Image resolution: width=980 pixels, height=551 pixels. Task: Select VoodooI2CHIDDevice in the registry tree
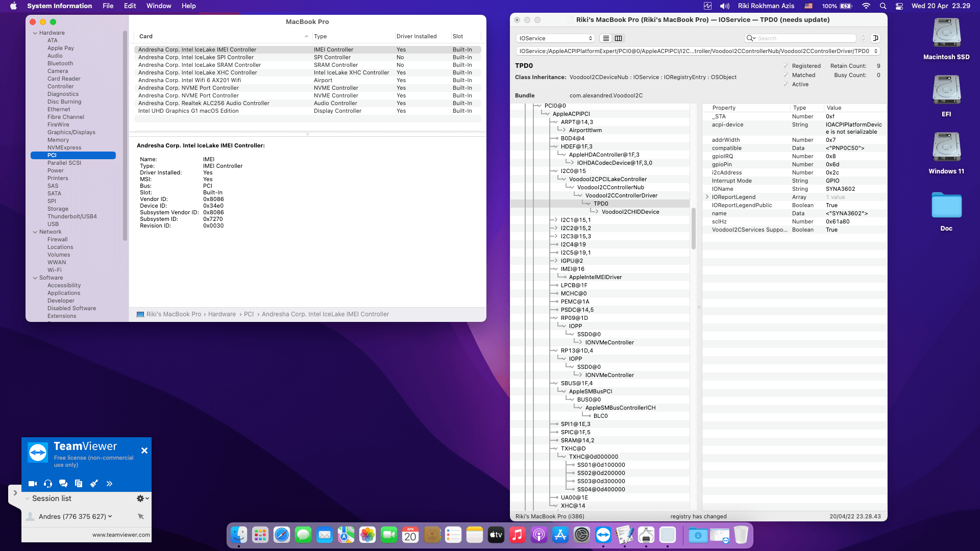tap(630, 212)
